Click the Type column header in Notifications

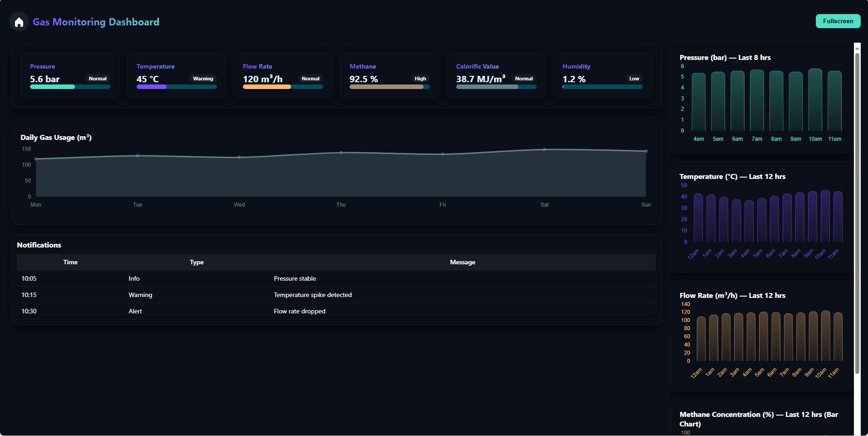pyautogui.click(x=197, y=262)
